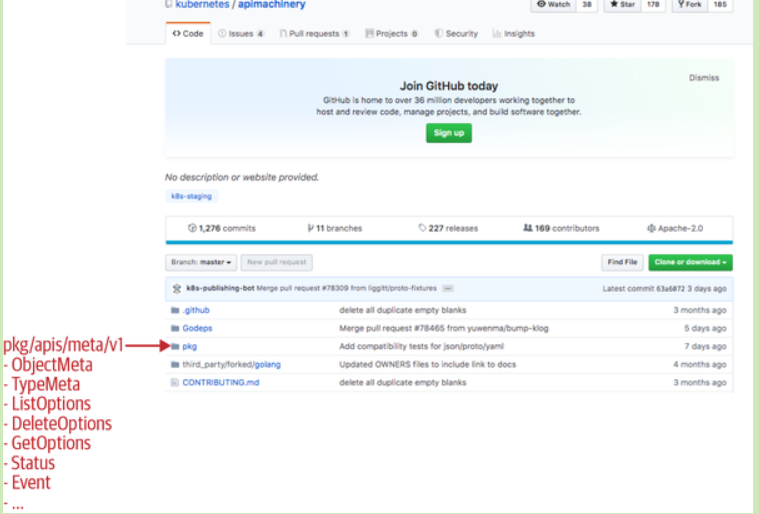Image resolution: width=759 pixels, height=514 pixels.
Task: Click the CONTRIBUTING.md file icon
Action: pyautogui.click(x=175, y=382)
